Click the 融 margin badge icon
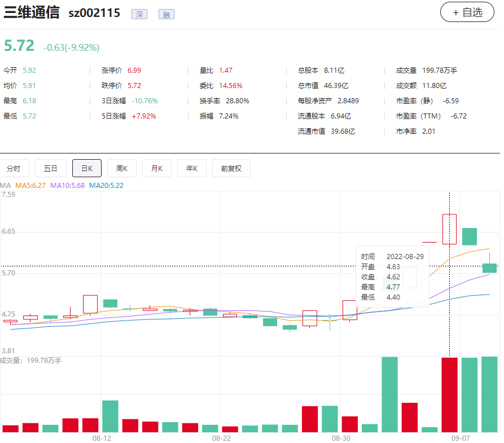 coord(166,14)
